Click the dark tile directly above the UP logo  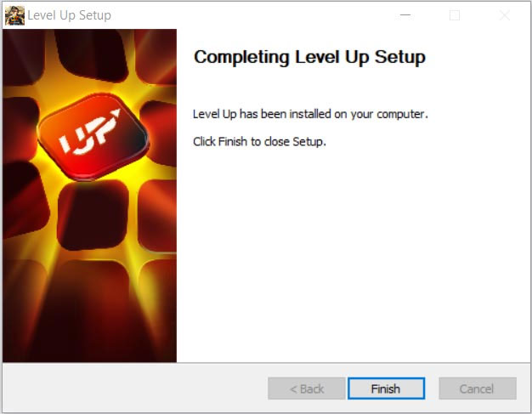click(x=91, y=54)
